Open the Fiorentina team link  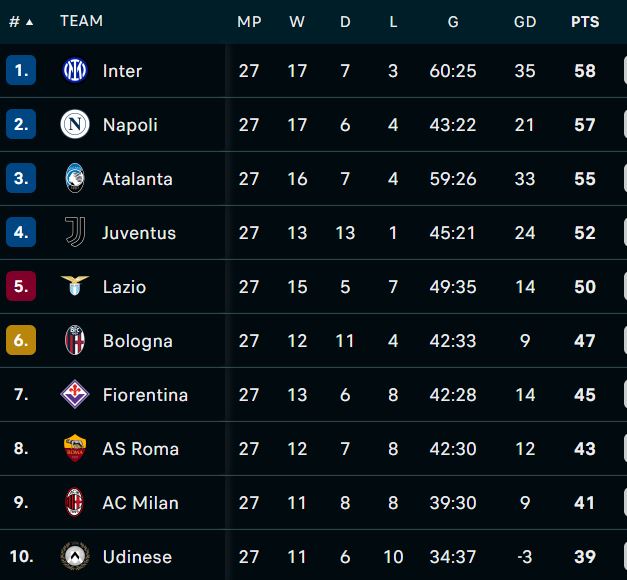(x=145, y=395)
